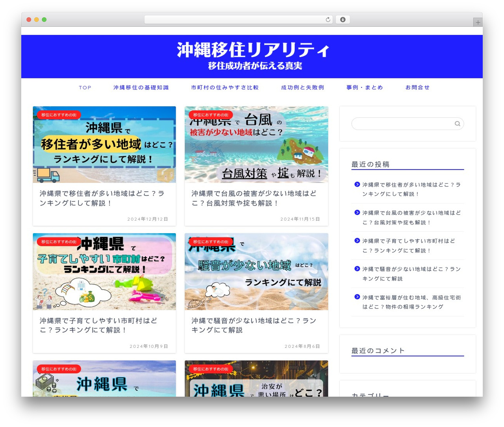The width and height of the screenshot is (504, 427).
Task: Click category tag on money-stack thumbnail card
Action: tap(59, 369)
